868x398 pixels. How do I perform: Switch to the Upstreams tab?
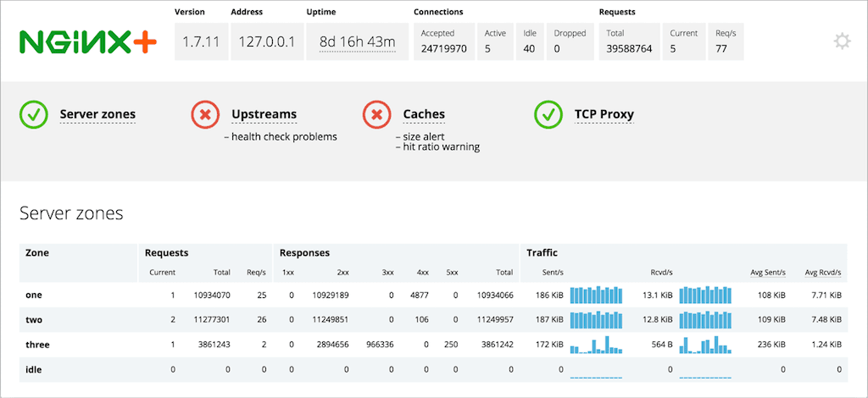[264, 114]
